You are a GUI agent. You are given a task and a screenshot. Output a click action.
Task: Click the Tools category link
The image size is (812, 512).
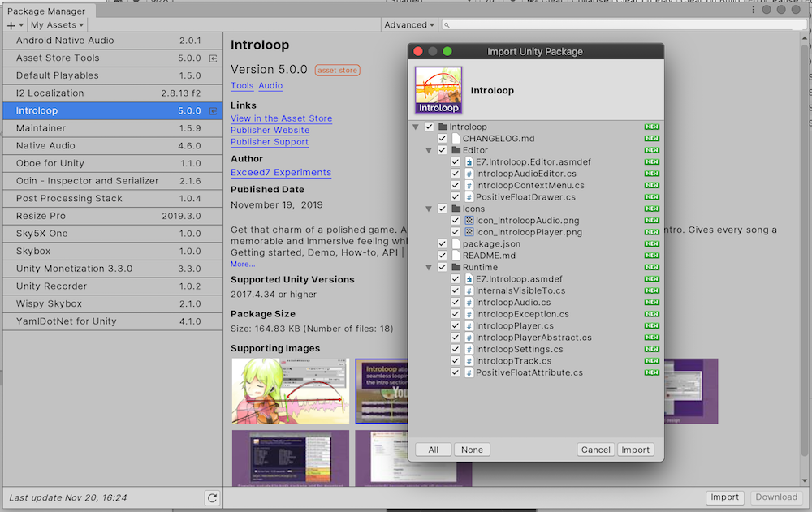(x=242, y=85)
